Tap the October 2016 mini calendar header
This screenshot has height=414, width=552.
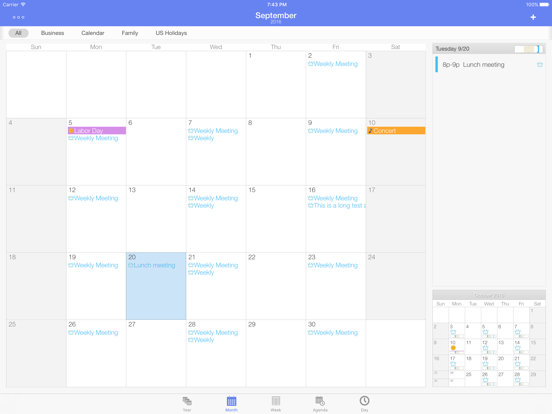489,295
